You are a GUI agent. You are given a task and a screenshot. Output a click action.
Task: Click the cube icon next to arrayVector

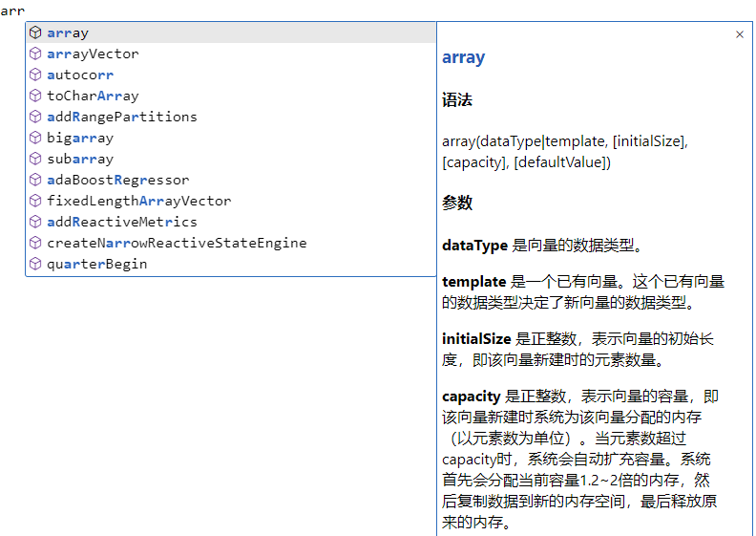coord(35,54)
